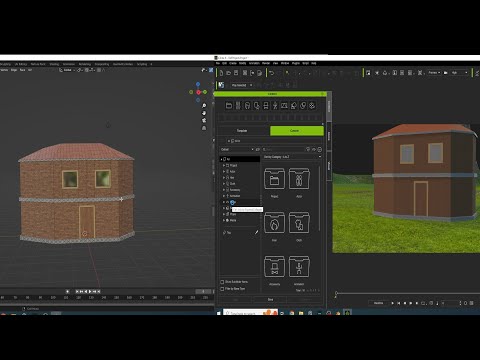The image size is (480, 360).
Task: Click the zoom magnifier icon in Blender viewport
Action: point(204,106)
